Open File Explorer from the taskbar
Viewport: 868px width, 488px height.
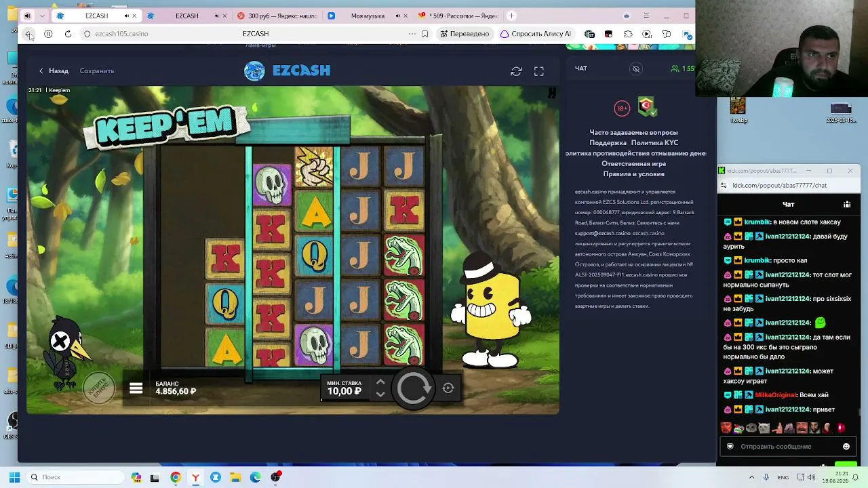[235, 477]
